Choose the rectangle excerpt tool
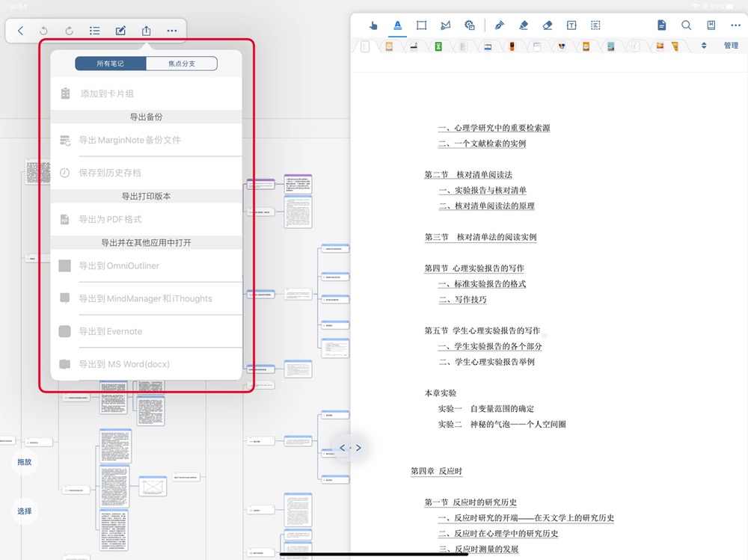Viewport: 748px width, 560px height. tap(421, 25)
